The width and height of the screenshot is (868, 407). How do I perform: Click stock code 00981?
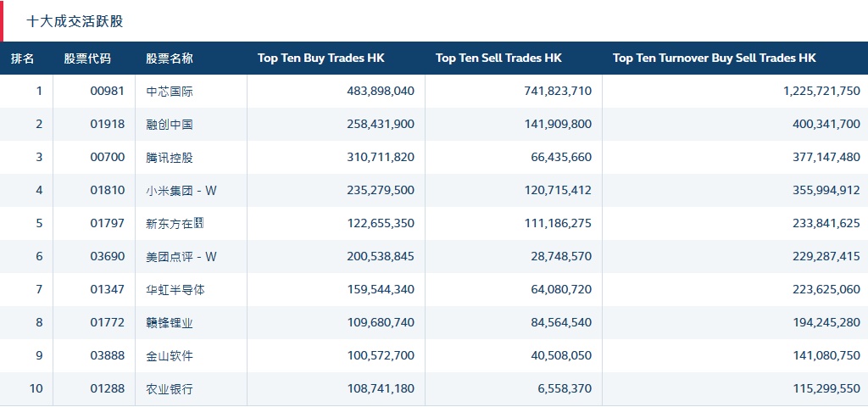[107, 92]
